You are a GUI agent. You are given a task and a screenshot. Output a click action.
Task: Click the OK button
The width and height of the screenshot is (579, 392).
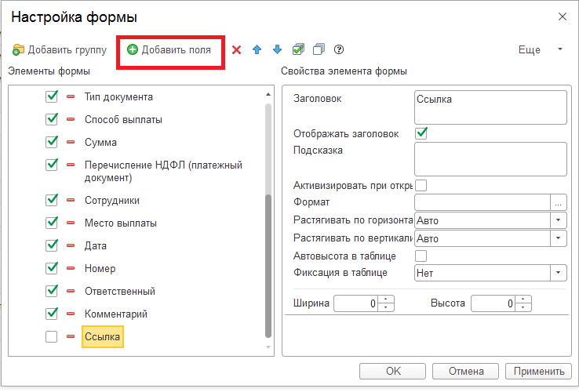(392, 371)
